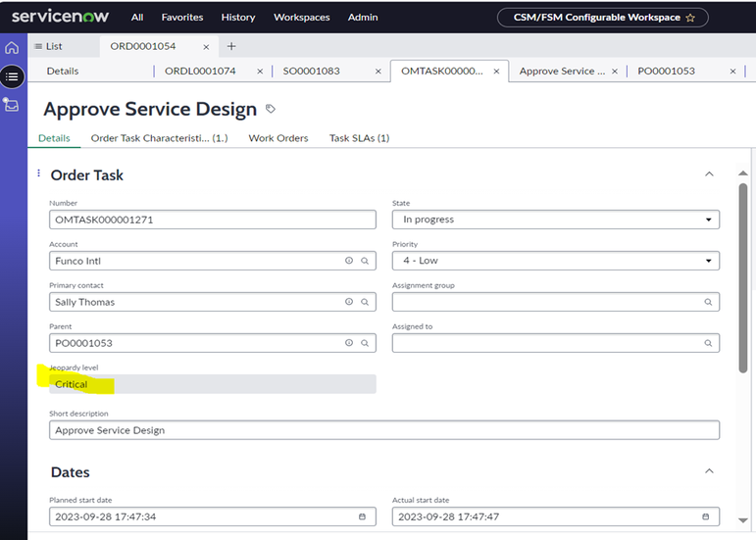The image size is (756, 540).
Task: Click the vertical scrollbar thumb
Action: (743, 278)
